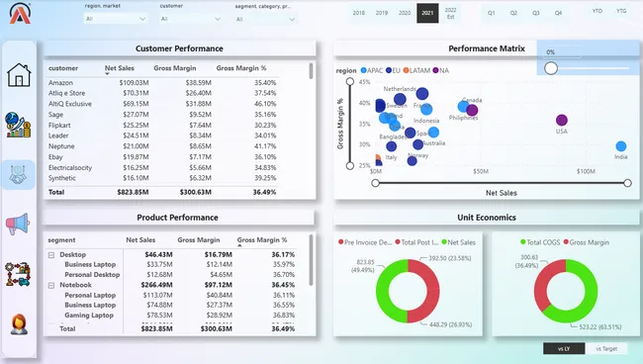Sort by customer Gross Margin % header
The image size is (643, 364).
(241, 68)
